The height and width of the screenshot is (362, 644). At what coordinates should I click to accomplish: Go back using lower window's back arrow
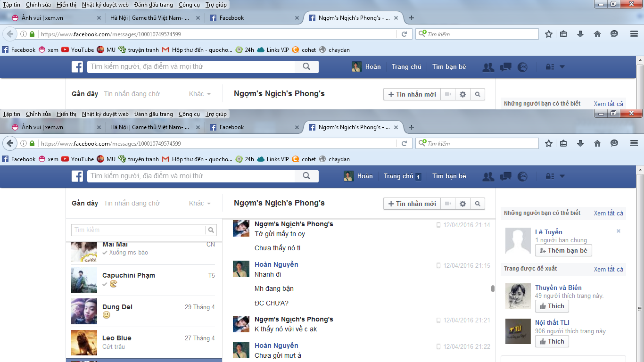(x=10, y=143)
